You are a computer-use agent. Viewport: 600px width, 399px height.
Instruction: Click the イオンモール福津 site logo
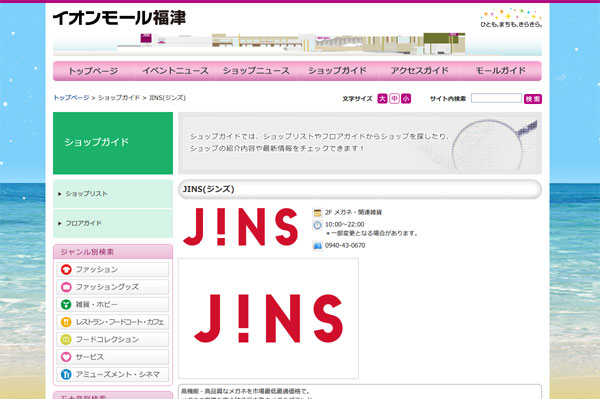[119, 18]
